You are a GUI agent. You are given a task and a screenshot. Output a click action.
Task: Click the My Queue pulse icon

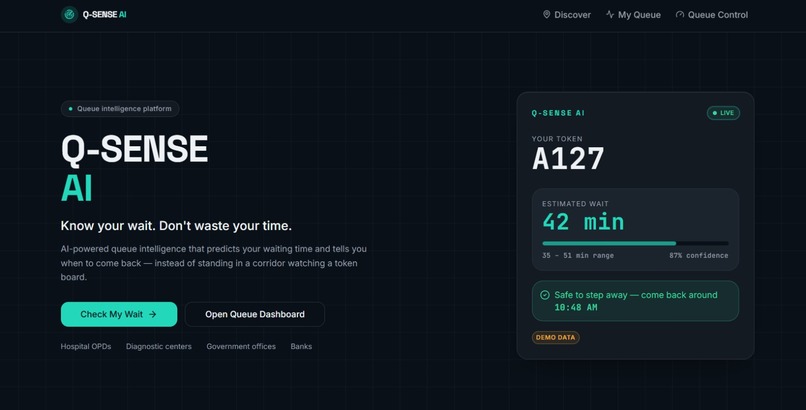click(x=610, y=14)
